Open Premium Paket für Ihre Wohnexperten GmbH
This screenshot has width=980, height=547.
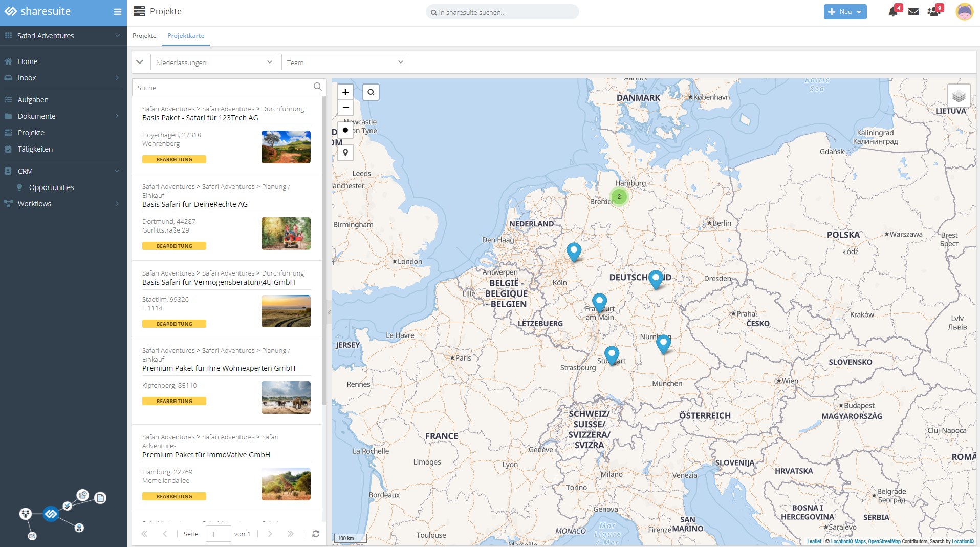(219, 368)
